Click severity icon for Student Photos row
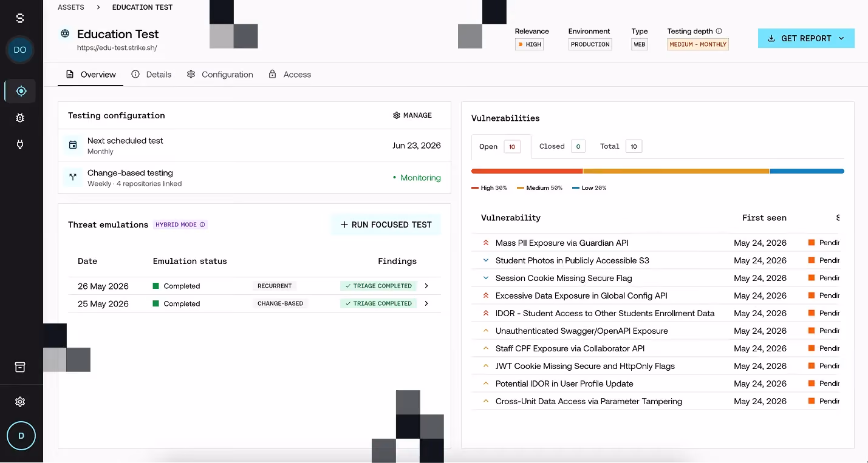 tap(486, 260)
